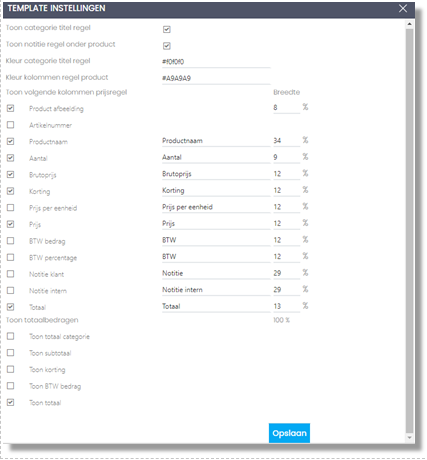Click the #A9A9A9 column color field
The width and height of the screenshot is (427, 460).
tap(216, 78)
